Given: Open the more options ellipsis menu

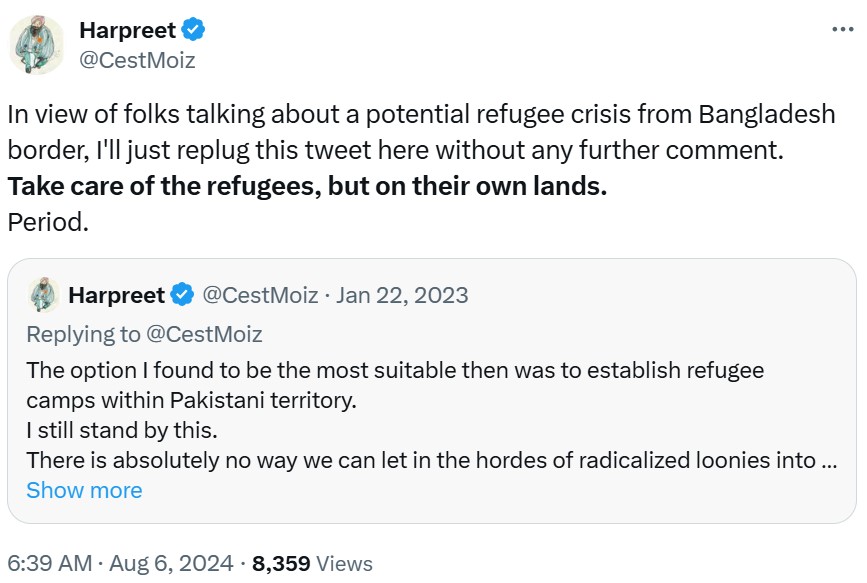Looking at the screenshot, I should click(843, 30).
